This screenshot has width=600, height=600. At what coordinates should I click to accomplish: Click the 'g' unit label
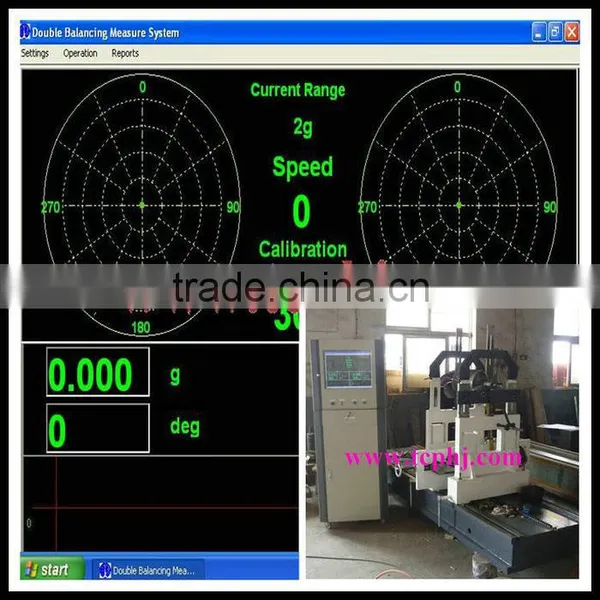(175, 376)
